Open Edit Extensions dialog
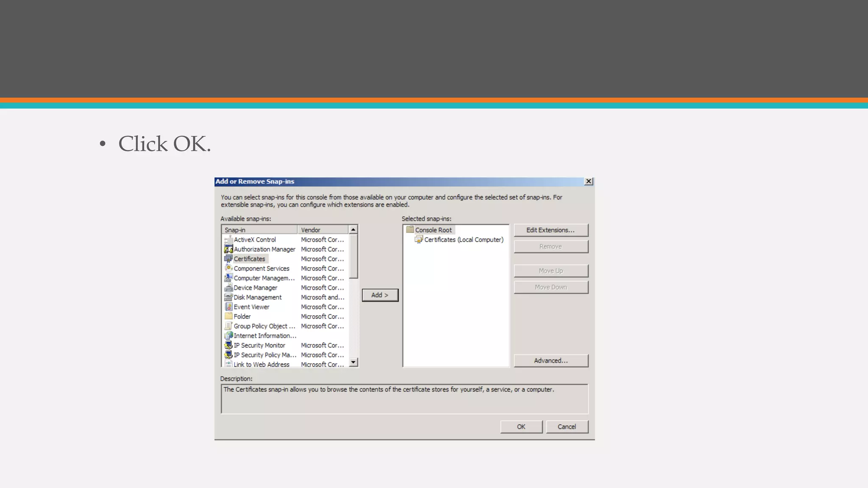This screenshot has height=488, width=868. (x=551, y=230)
